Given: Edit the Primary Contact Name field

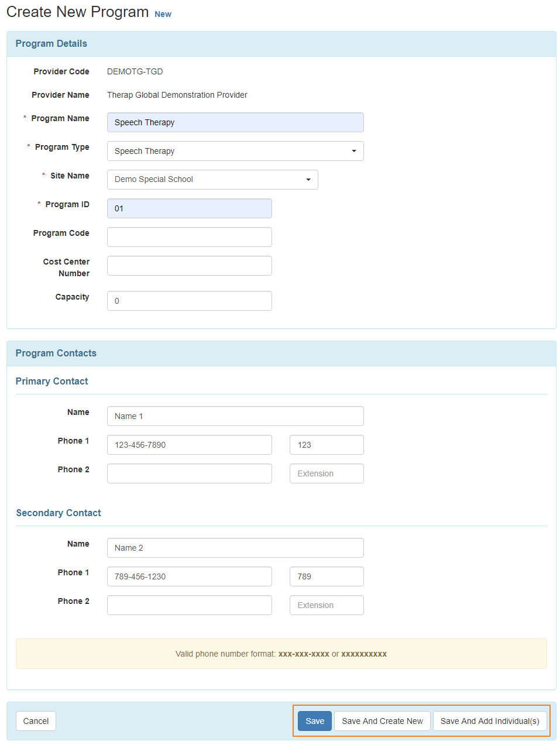Looking at the screenshot, I should [235, 416].
